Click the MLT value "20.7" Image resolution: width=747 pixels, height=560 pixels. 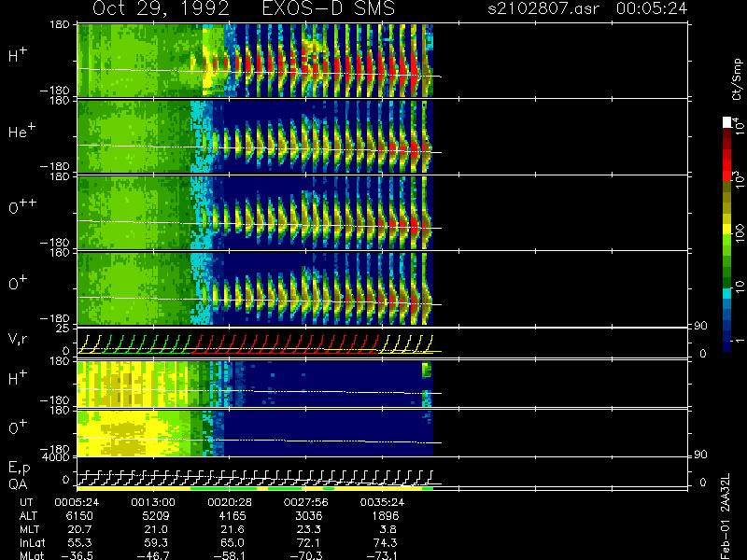80,529
